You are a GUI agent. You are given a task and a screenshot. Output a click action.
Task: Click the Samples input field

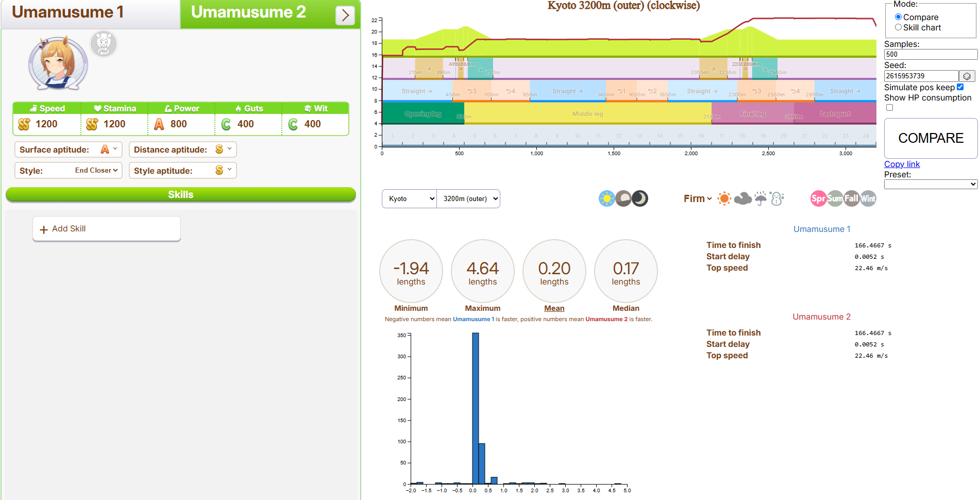tap(930, 54)
